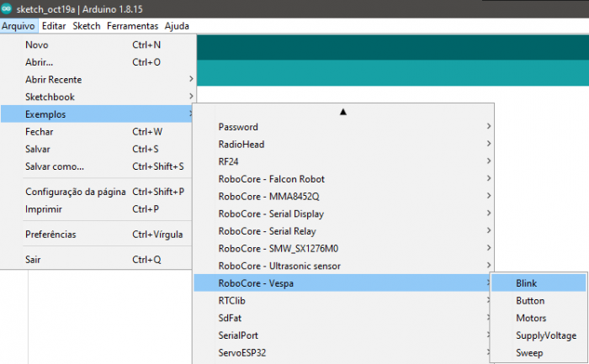Expand the RTClib examples
The height and width of the screenshot is (364, 589).
point(342,301)
